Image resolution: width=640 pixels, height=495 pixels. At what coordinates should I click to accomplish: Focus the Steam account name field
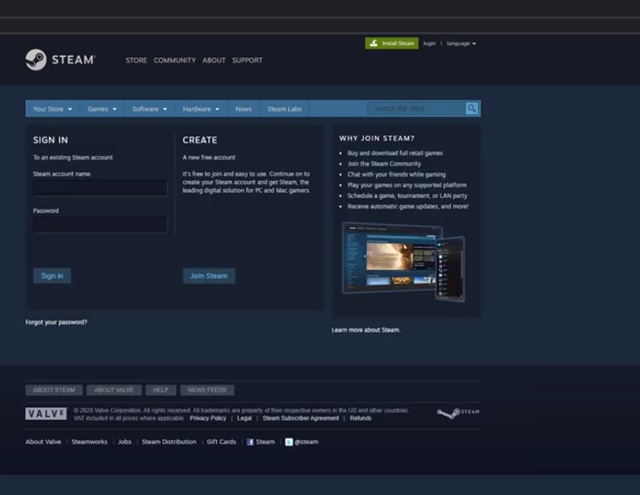[100, 188]
